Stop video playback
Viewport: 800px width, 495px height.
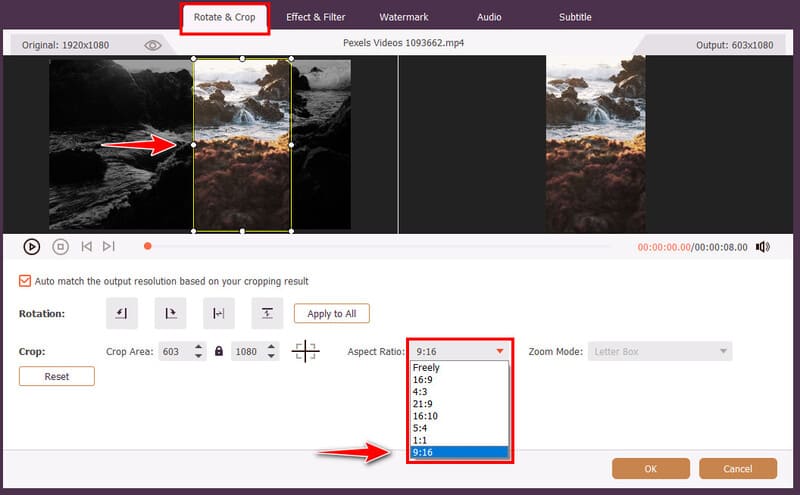coord(60,247)
